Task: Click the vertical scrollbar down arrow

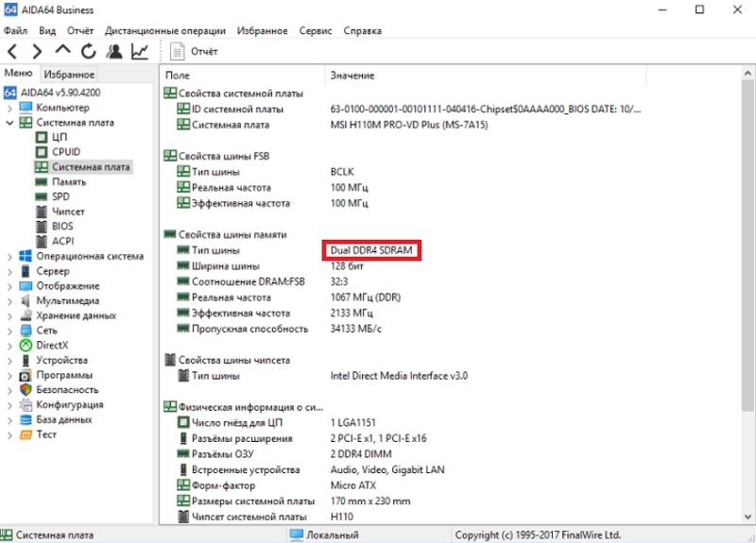Action: click(x=747, y=517)
